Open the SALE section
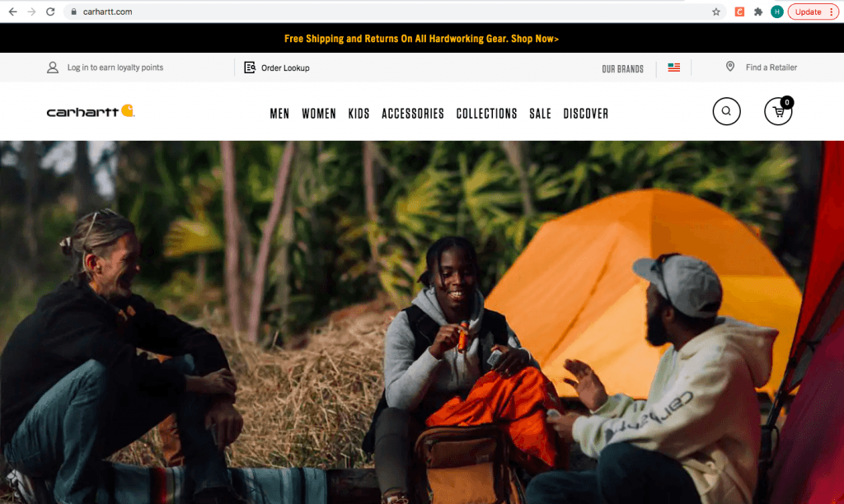The height and width of the screenshot is (504, 844). (540, 114)
